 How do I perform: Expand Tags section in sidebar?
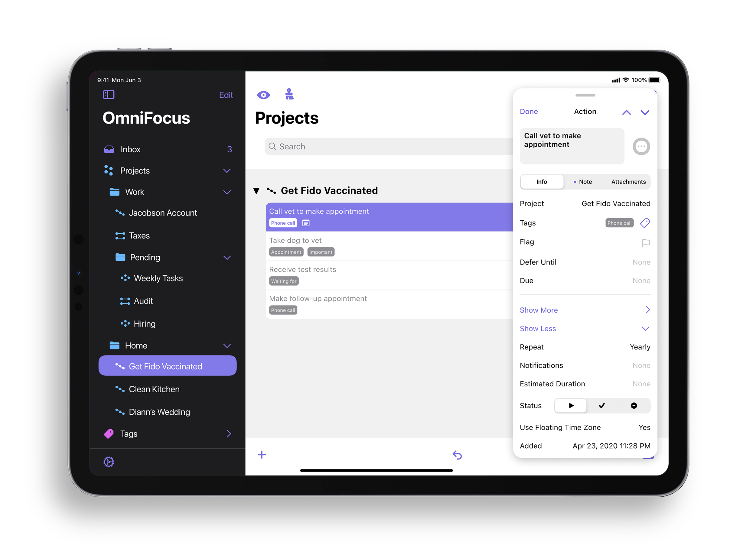(x=228, y=434)
